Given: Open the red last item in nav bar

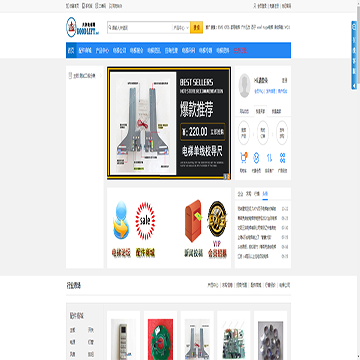Looking at the screenshot, I should pos(240,51).
